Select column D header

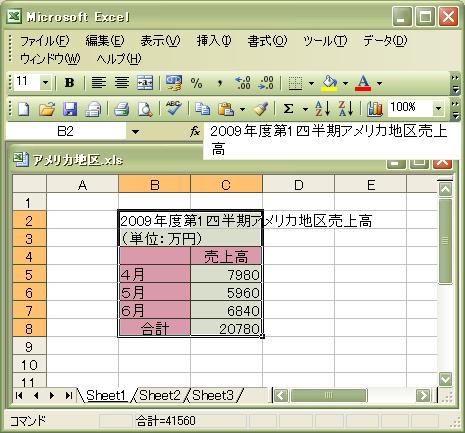point(298,184)
